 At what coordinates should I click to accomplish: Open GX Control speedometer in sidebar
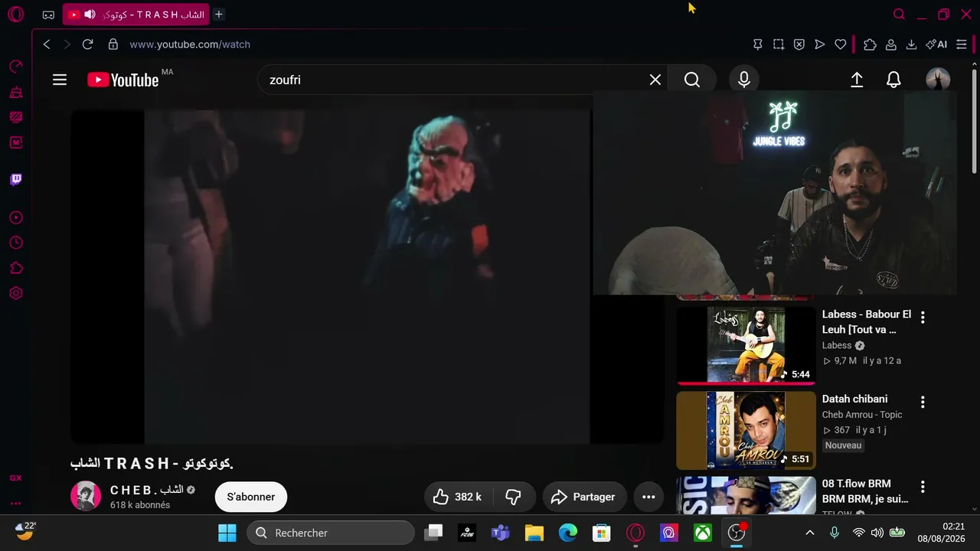coord(15,67)
